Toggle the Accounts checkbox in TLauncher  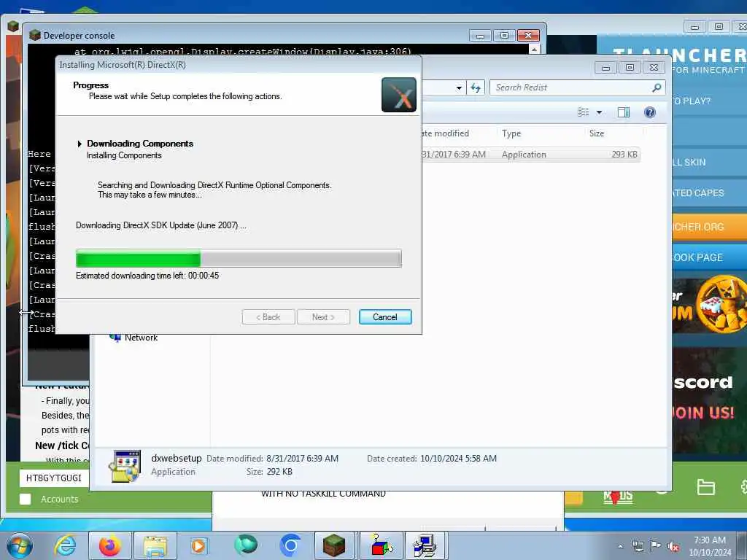click(x=26, y=499)
